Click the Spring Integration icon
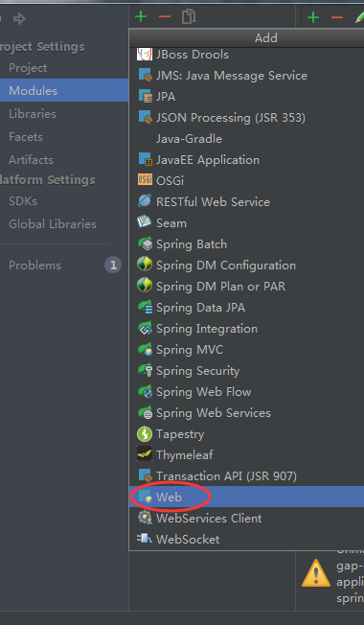The width and height of the screenshot is (364, 625). click(x=145, y=328)
